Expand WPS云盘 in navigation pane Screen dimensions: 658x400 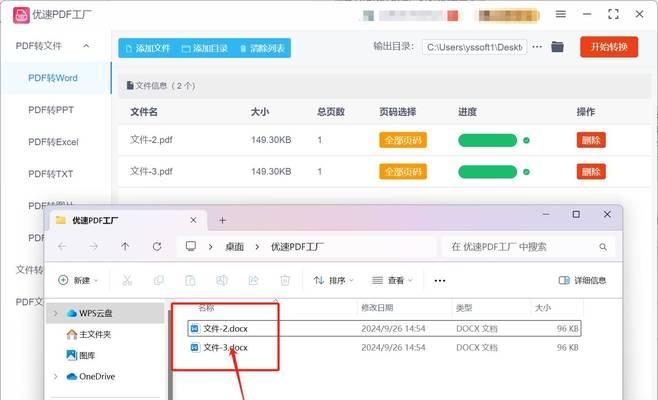coord(55,313)
